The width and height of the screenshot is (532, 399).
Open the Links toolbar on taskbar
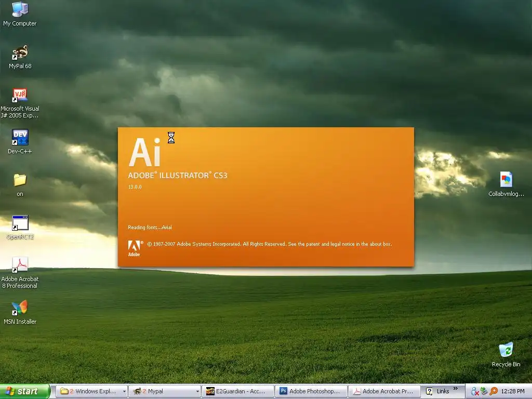[437, 391]
